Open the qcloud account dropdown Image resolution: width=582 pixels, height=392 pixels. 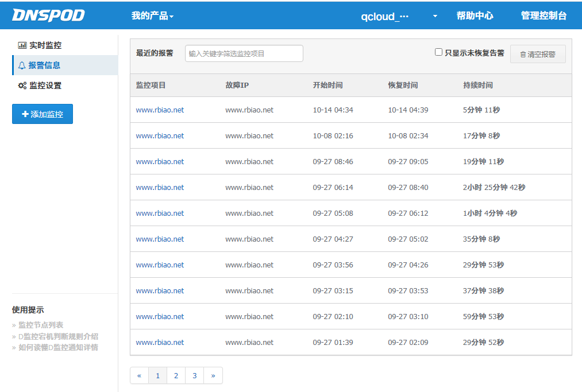399,16
